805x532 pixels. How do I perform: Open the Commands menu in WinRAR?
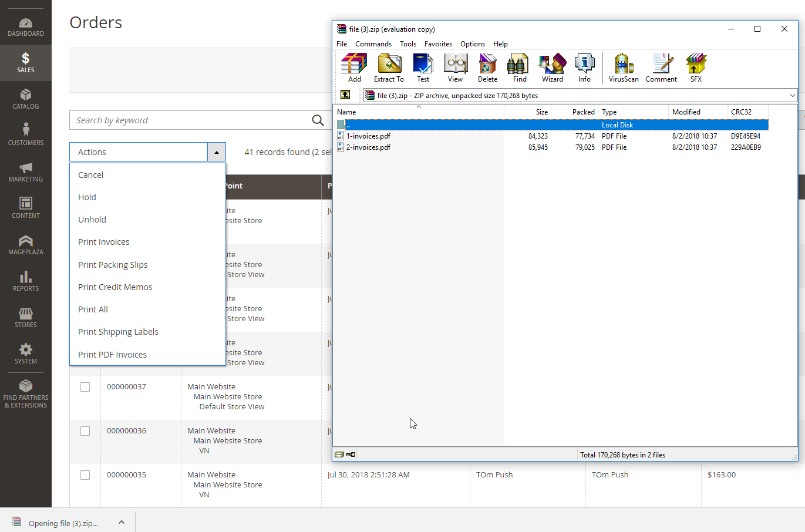tap(373, 44)
